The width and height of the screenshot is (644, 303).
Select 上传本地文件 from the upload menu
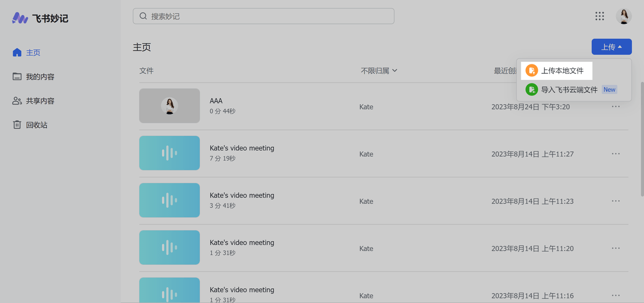tap(562, 71)
